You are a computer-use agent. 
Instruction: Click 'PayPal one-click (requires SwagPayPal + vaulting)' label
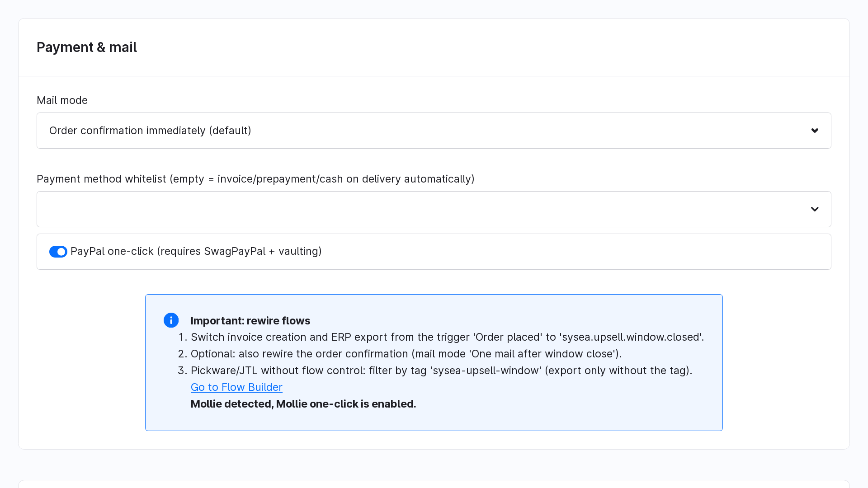pyautogui.click(x=196, y=251)
